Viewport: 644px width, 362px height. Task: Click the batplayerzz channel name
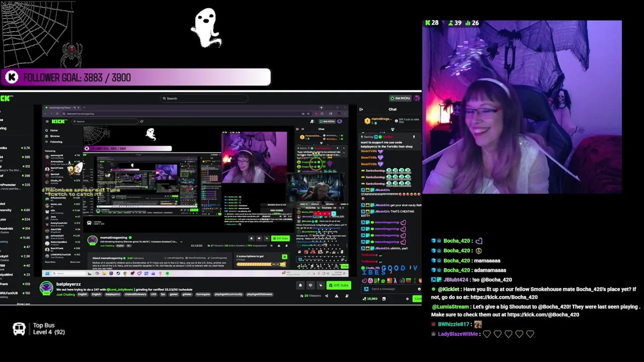point(68,285)
